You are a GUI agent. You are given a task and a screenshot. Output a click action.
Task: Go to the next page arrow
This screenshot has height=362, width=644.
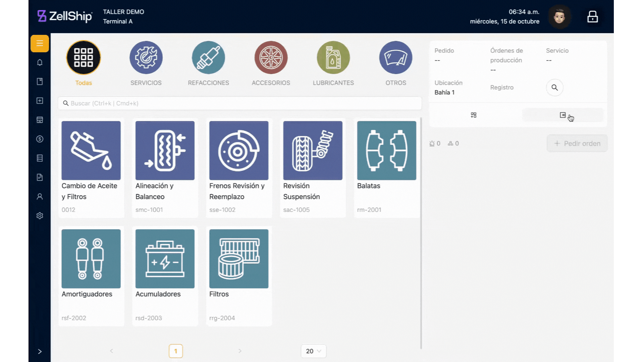point(240,351)
